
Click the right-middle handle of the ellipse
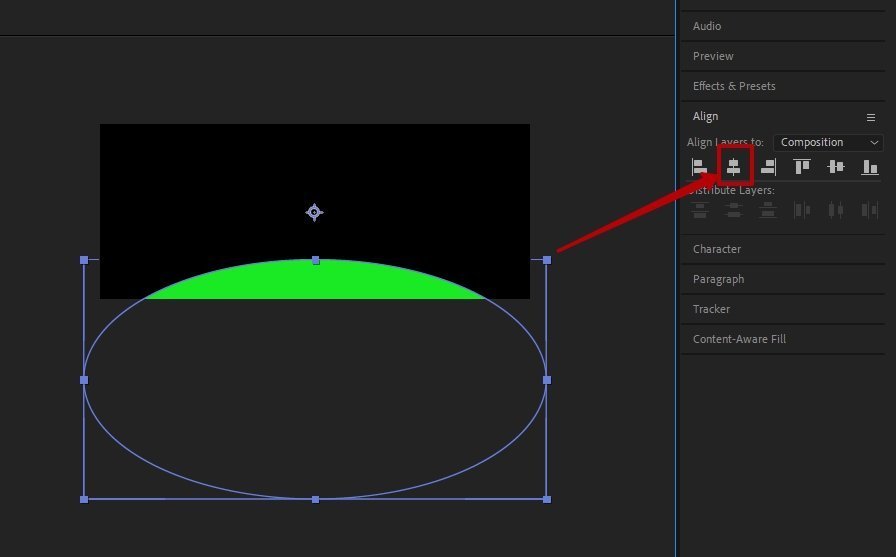[547, 380]
